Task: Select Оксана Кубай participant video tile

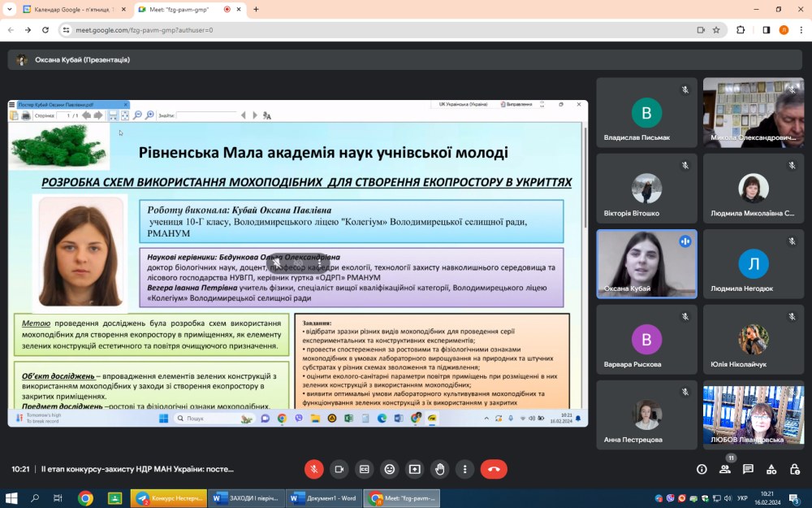Action: (646, 263)
